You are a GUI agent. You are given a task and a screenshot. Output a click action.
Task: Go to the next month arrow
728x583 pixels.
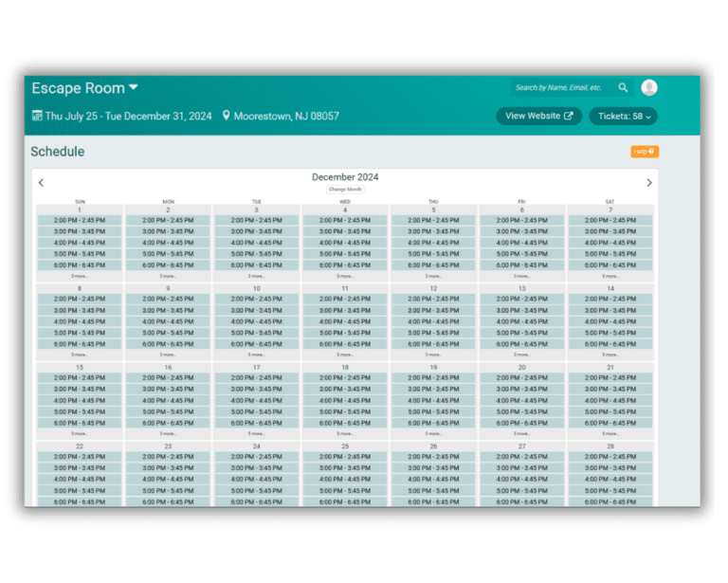pyautogui.click(x=649, y=182)
